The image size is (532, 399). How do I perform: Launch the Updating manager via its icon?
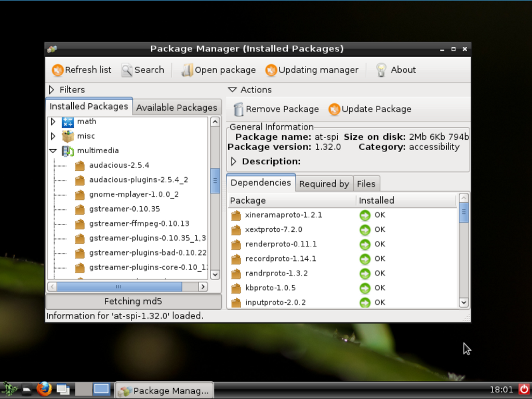pyautogui.click(x=271, y=70)
